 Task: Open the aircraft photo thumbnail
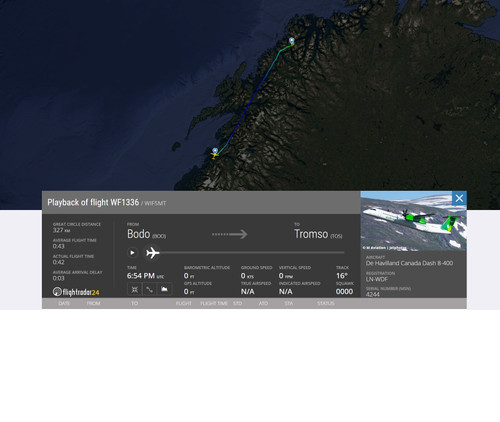[413, 221]
